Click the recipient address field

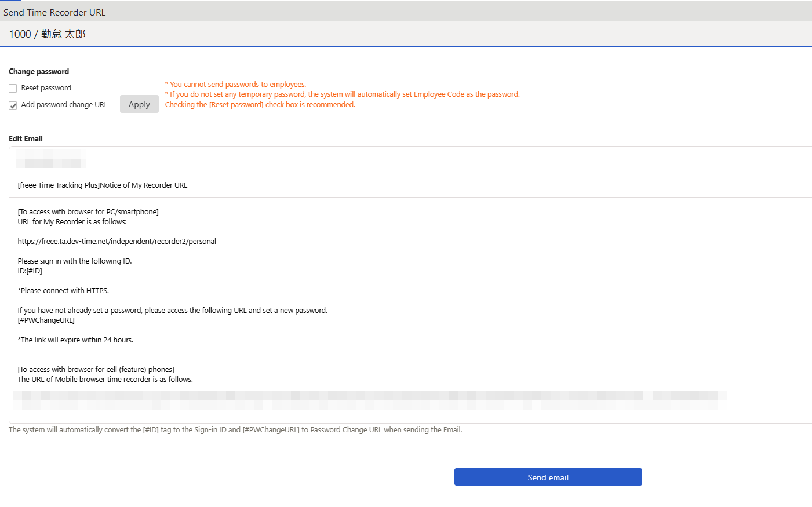pyautogui.click(x=410, y=159)
